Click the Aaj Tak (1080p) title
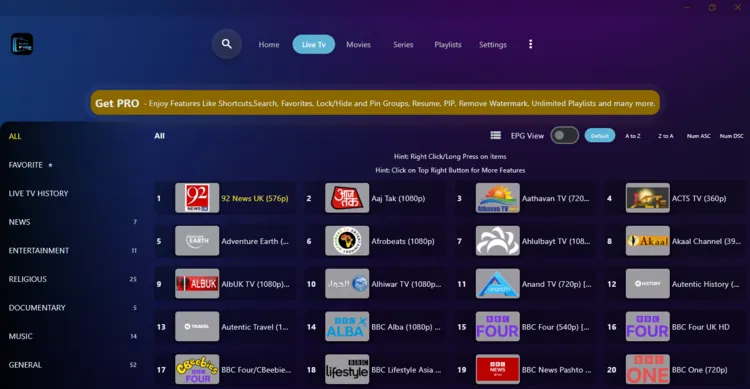The image size is (750, 389). point(398,198)
